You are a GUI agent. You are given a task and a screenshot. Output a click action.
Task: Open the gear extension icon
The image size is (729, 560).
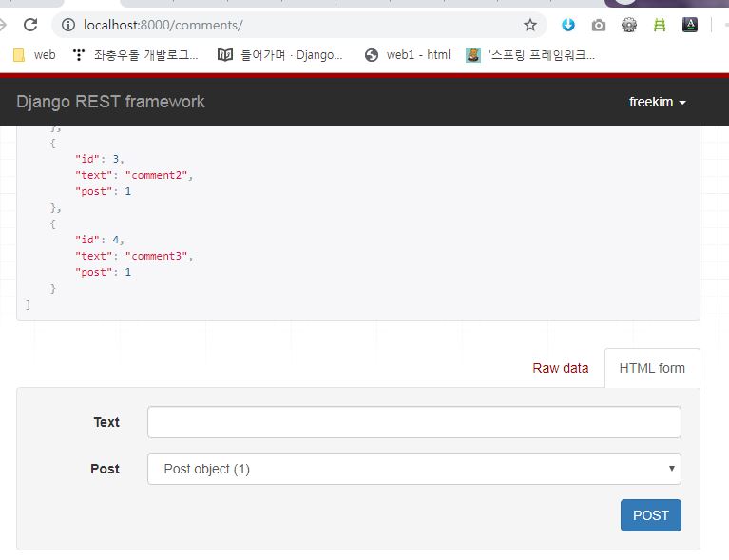pyautogui.click(x=629, y=25)
